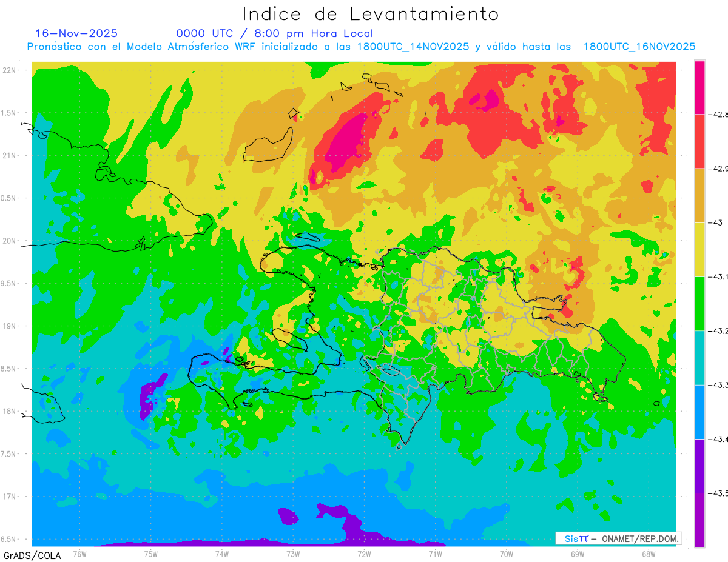The width and height of the screenshot is (728, 562).
Task: Choose the blue legend swatch below -43.3
Action: (x=699, y=412)
